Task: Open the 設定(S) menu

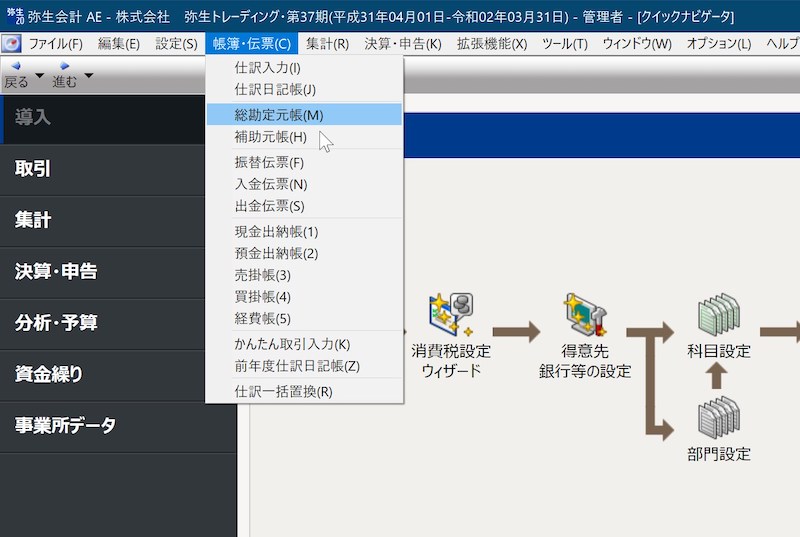Action: click(176, 44)
